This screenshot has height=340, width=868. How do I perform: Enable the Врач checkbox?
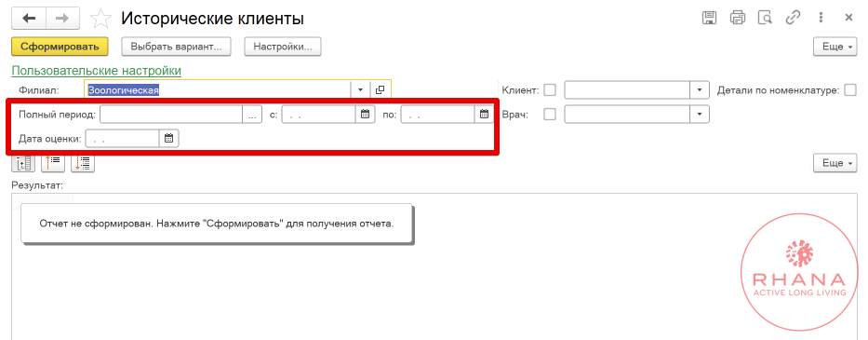point(550,115)
